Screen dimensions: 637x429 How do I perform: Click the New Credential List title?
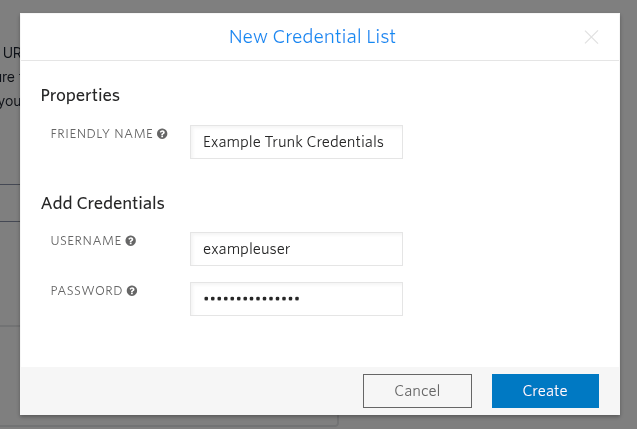point(312,37)
